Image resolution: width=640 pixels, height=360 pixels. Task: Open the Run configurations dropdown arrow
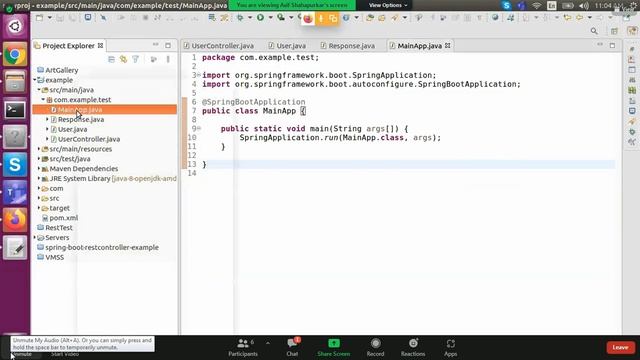(x=270, y=18)
